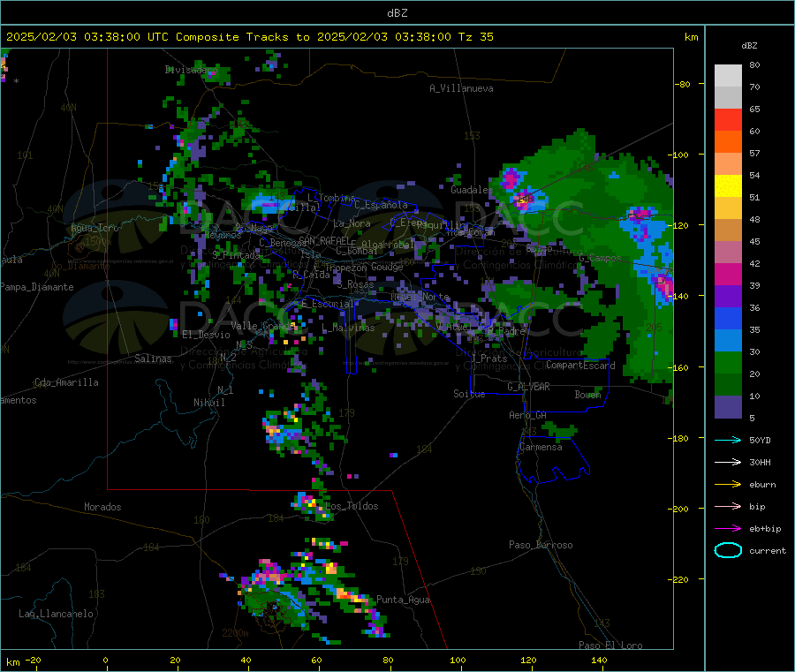Click the 80 dBZ light gray swatch
Viewport: 795px width, 672px height.
(728, 76)
